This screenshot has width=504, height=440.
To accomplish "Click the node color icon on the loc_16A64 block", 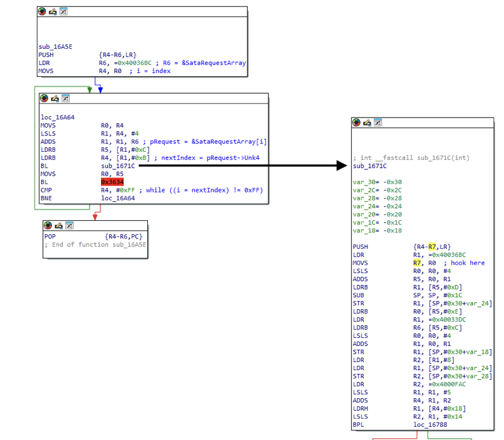I will tap(44, 98).
